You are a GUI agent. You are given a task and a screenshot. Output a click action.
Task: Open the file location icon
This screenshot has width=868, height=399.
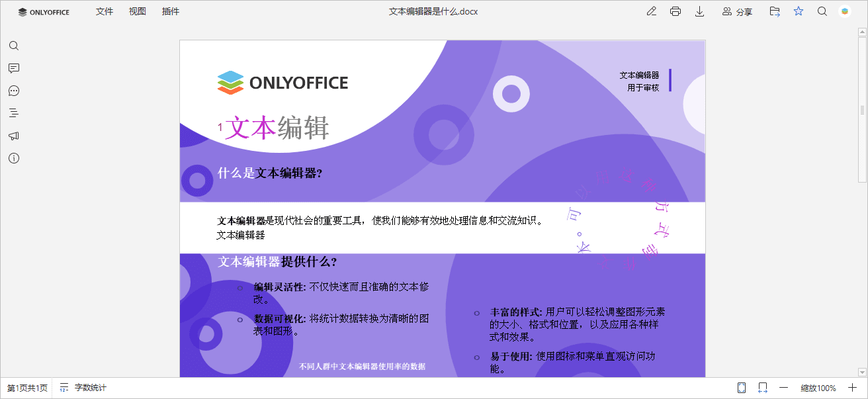tap(774, 11)
